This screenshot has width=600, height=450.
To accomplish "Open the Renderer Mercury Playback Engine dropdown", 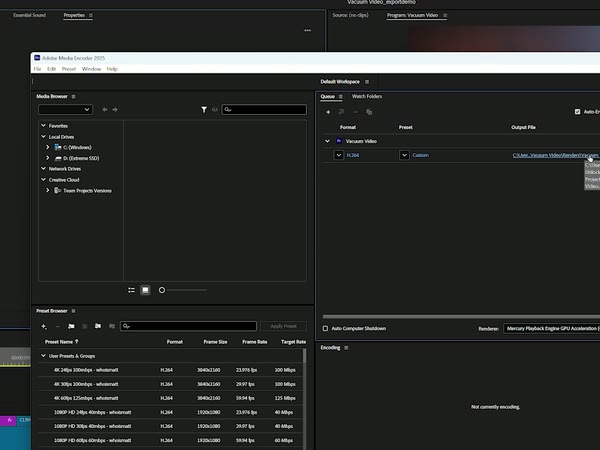I will pyautogui.click(x=551, y=328).
